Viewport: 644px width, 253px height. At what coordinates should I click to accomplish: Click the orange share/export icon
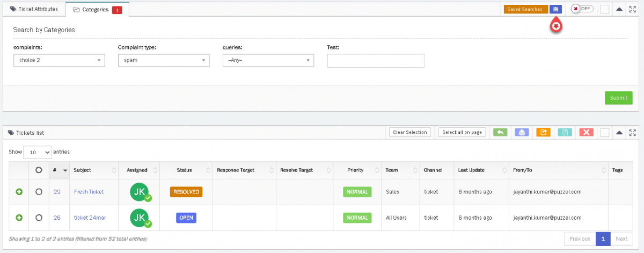click(543, 132)
